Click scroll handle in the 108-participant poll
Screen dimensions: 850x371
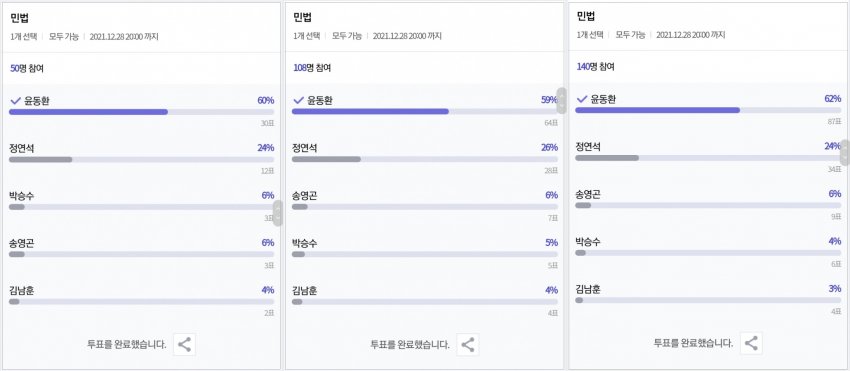tap(562, 100)
